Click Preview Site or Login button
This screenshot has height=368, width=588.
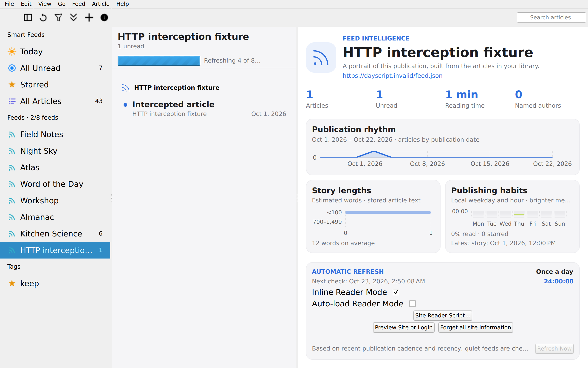[x=404, y=328]
